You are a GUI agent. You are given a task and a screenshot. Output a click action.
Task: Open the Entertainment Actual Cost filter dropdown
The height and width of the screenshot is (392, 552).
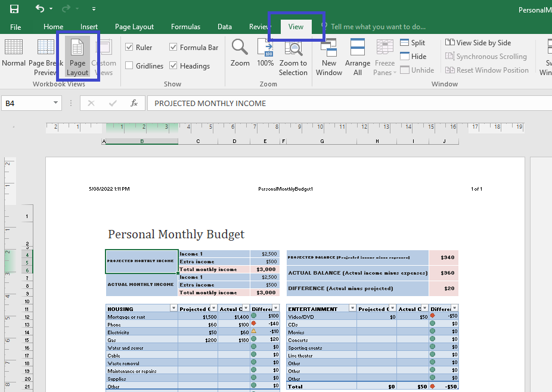tap(424, 308)
